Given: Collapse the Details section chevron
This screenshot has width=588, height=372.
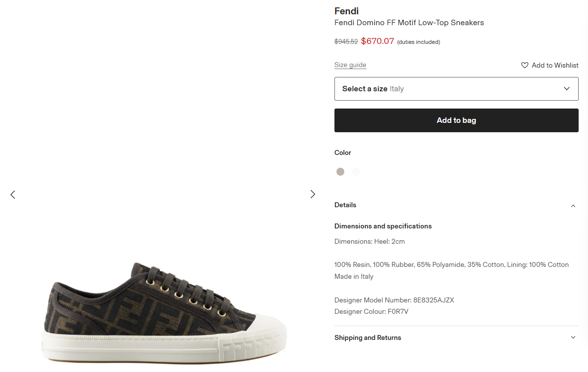Looking at the screenshot, I should [573, 206].
